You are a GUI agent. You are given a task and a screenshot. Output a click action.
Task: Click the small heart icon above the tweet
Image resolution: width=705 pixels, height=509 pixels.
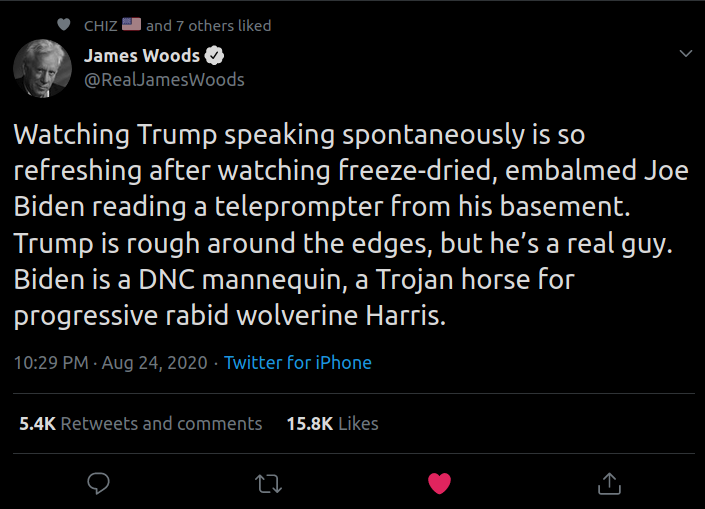coord(64,25)
